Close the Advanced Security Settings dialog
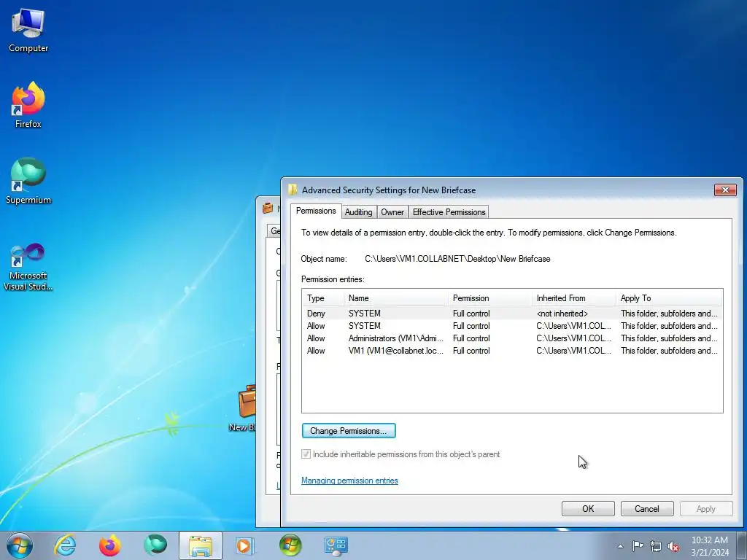The height and width of the screenshot is (560, 747). click(x=725, y=190)
